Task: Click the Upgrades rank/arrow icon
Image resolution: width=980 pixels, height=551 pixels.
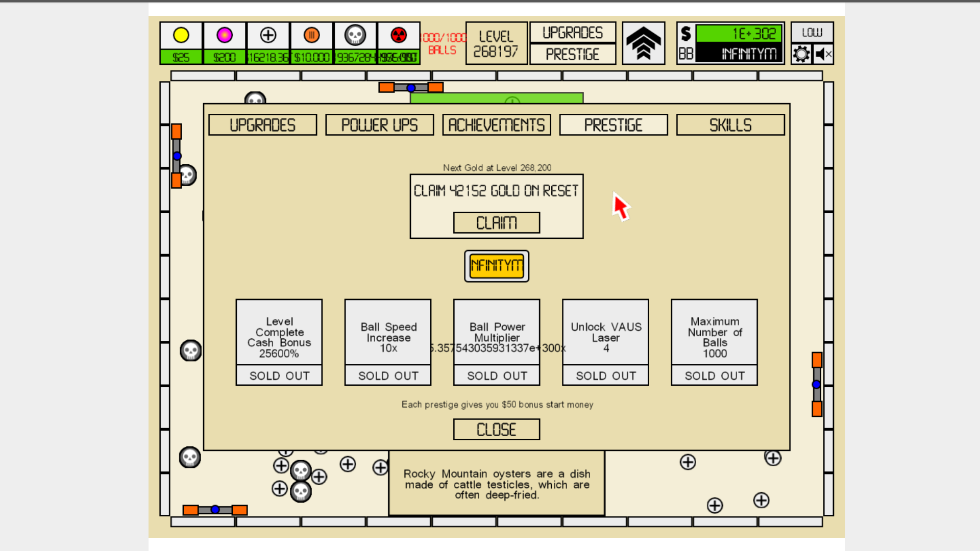Action: (x=644, y=42)
